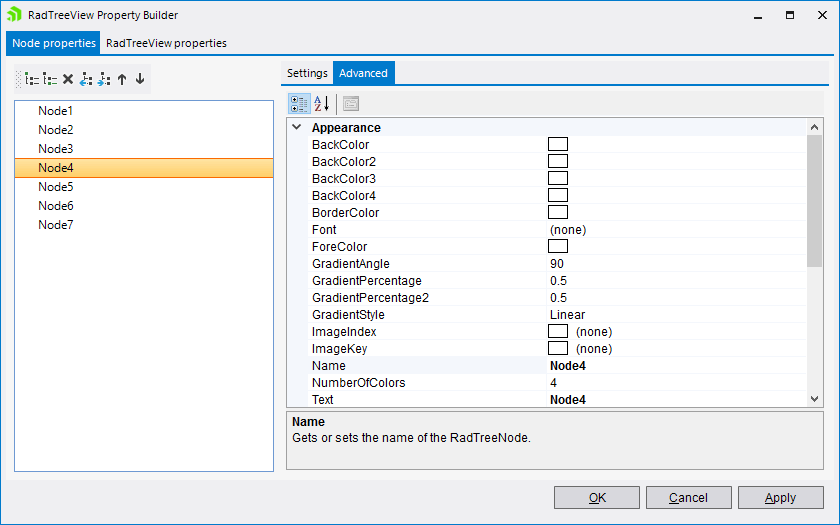Viewport: 840px width, 525px height.
Task: Click the Font value field showing (none)
Action: tap(676, 230)
